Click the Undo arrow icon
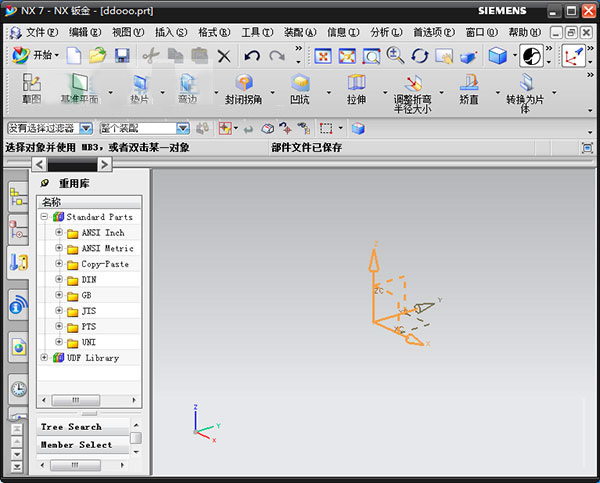 251,56
